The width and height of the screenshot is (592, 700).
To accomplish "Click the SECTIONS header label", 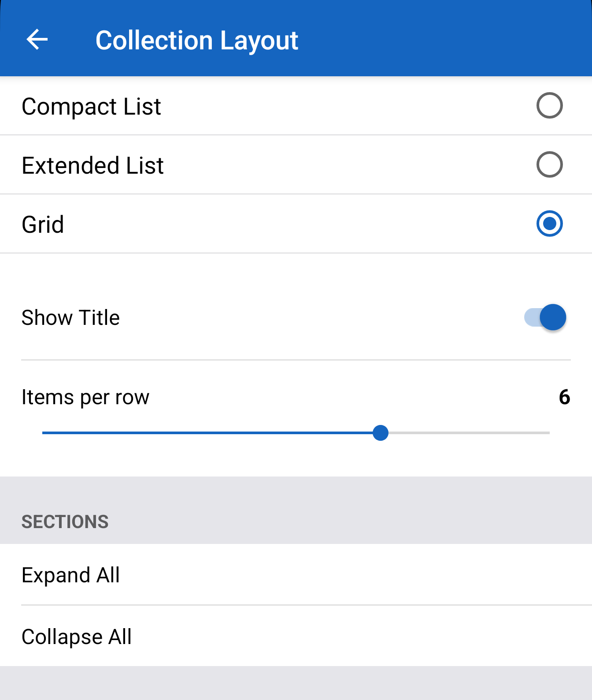I will tap(65, 522).
